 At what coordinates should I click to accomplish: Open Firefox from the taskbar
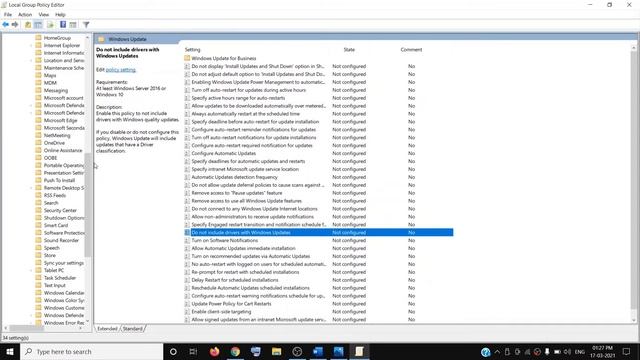214,351
